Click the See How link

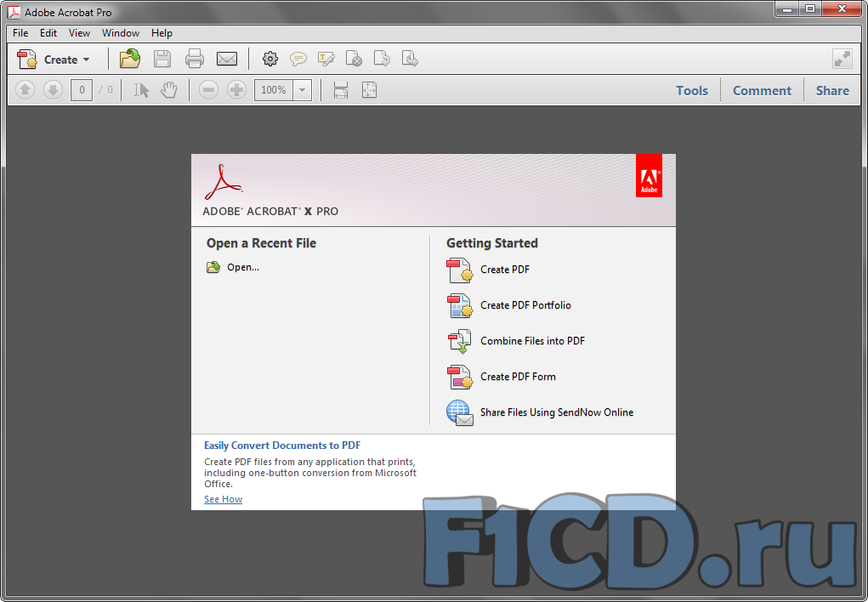pyautogui.click(x=223, y=500)
